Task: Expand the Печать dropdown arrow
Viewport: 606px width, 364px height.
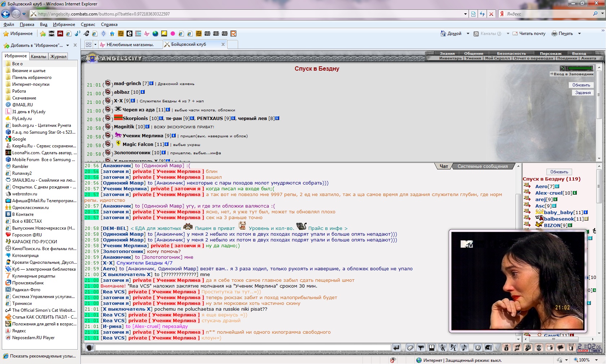Action: pyautogui.click(x=579, y=34)
